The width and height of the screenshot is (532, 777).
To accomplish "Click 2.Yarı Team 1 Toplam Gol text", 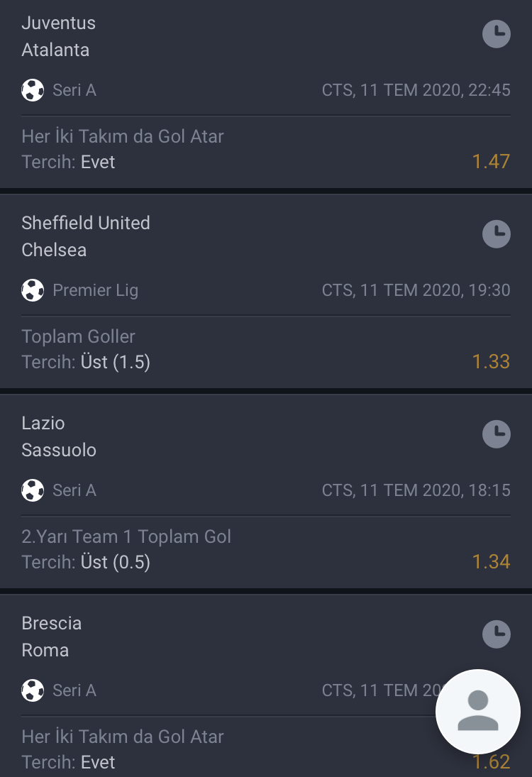I will pyautogui.click(x=126, y=537).
